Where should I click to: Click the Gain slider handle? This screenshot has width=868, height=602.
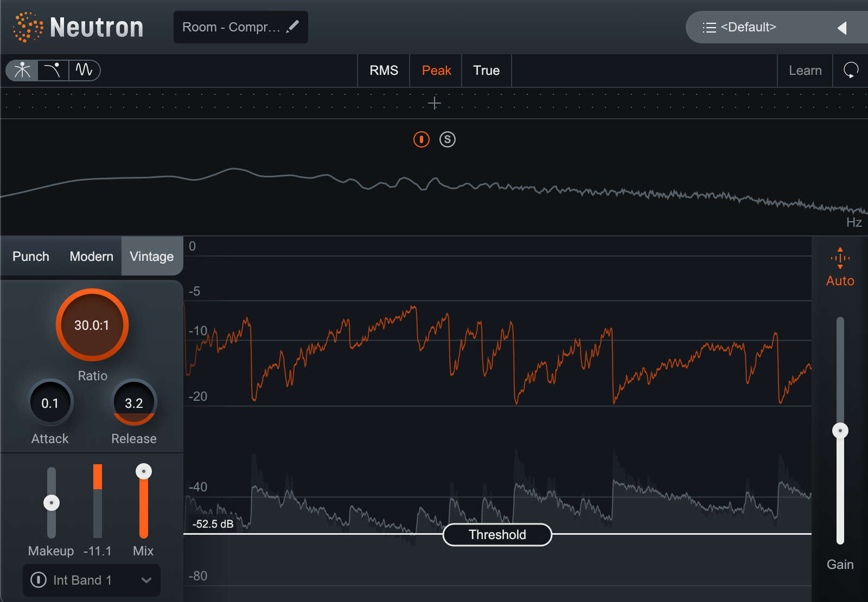pos(840,431)
